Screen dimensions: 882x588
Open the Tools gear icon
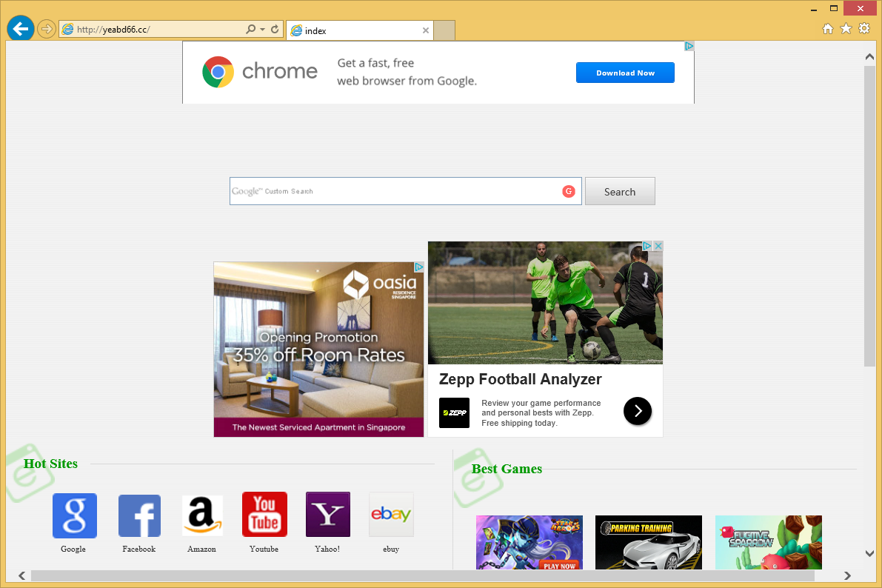coord(864,29)
